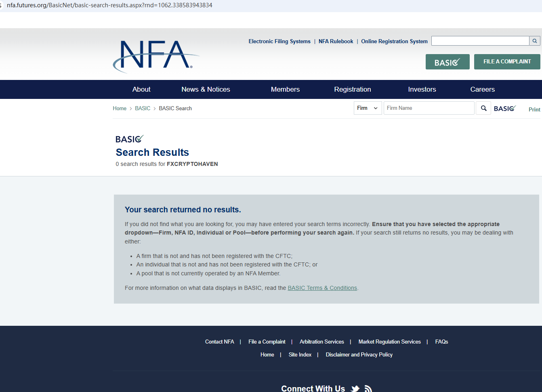
Task: Open the RSS feed icon
Action: pos(368,388)
